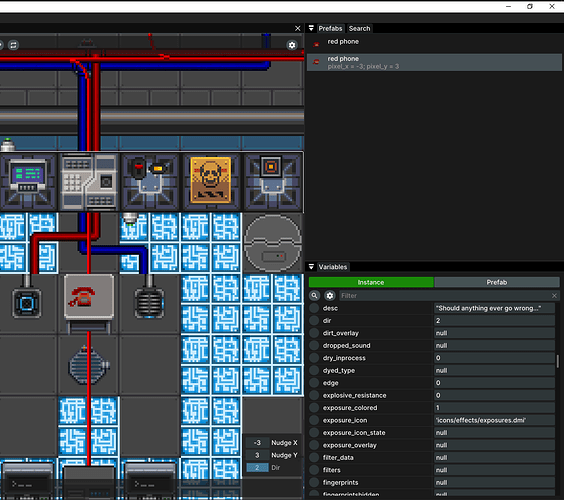Viewport: 564px width, 500px height.
Task: Toggle the circle beside exposure_icon variable
Action: (x=314, y=420)
